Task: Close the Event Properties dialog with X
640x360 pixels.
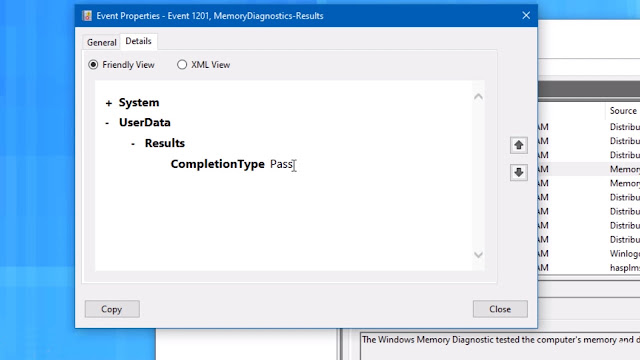Action: (x=526, y=16)
